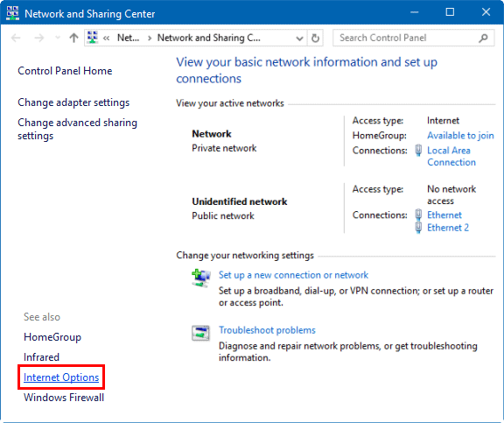Open HomeGroup under See also
This screenshot has height=423, width=504.
pyautogui.click(x=52, y=337)
